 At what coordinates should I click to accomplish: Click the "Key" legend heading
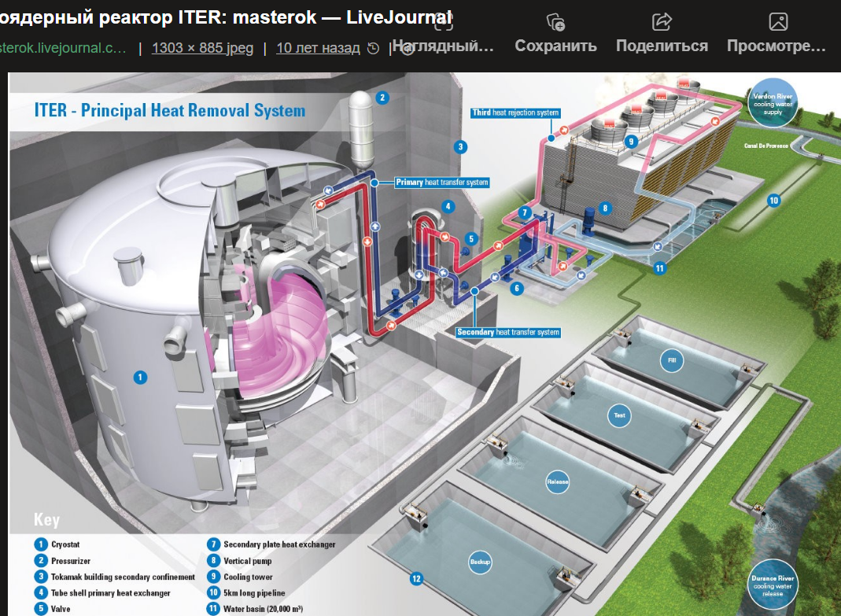46,519
